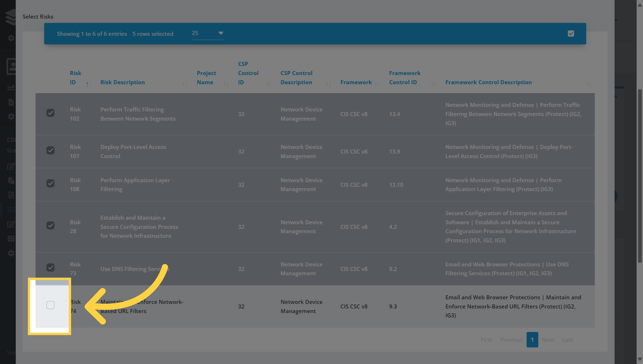
Task: Open the document 'P' icon in the sidebar
Action: click(x=11, y=102)
